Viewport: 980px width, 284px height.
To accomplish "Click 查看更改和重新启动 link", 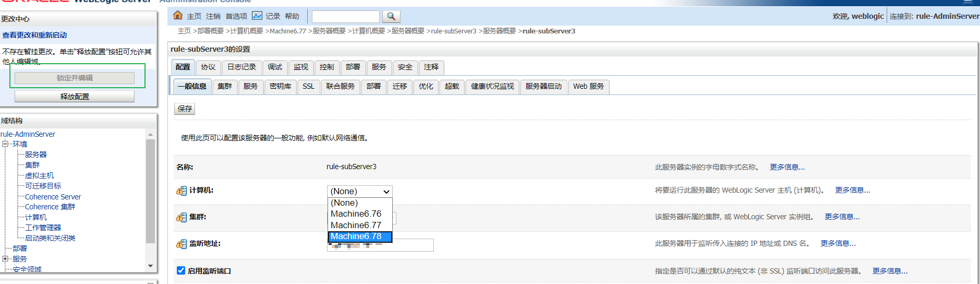I will [34, 35].
